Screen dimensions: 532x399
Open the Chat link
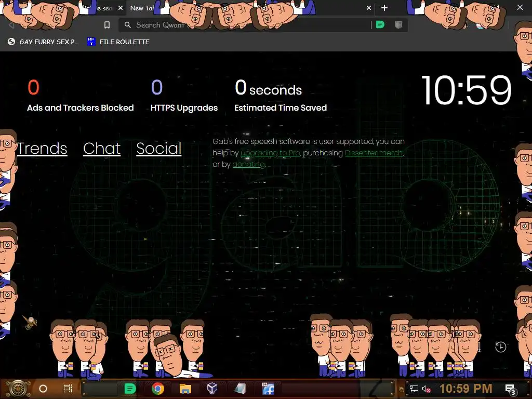[102, 149]
